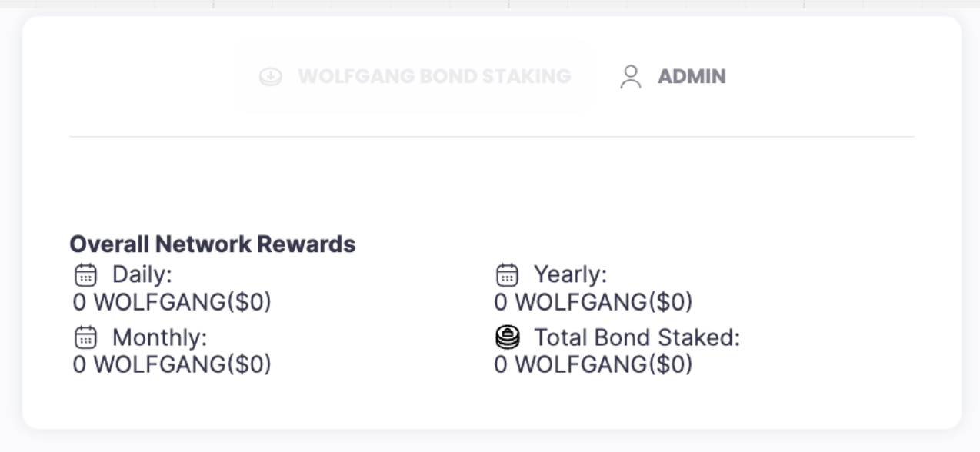Click the download icon beside Wolfgang Bond Staking
Viewport: 980px width, 452px height.
(270, 77)
